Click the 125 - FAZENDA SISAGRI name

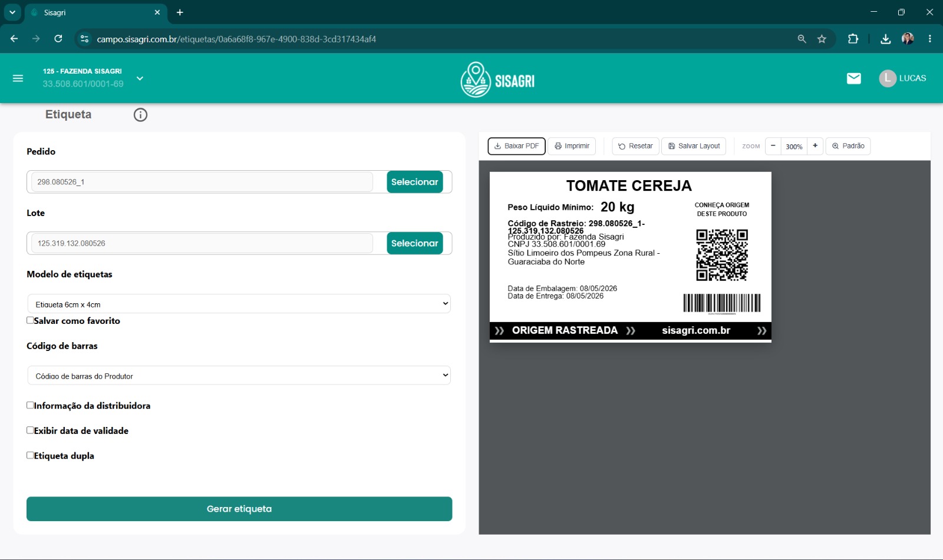83,71
